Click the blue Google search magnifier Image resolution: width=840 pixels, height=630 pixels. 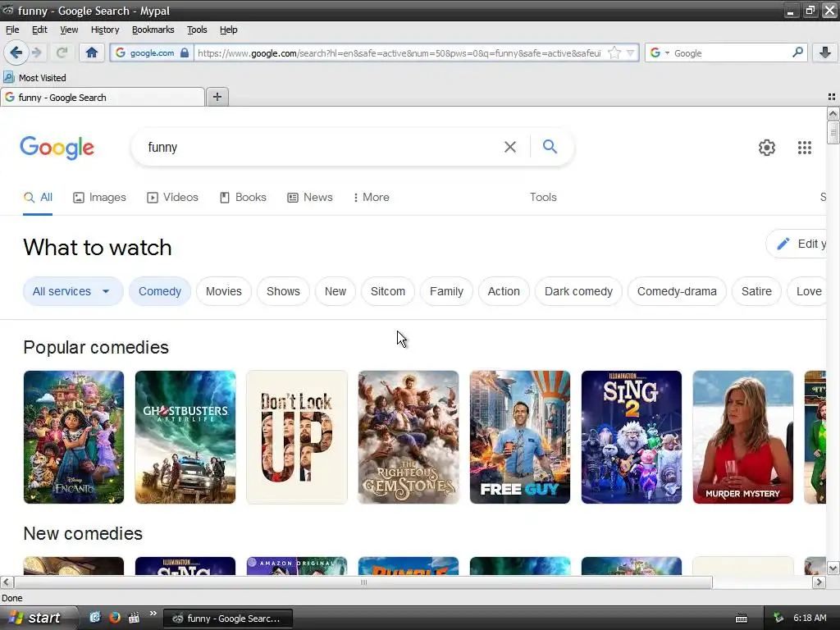(x=550, y=146)
